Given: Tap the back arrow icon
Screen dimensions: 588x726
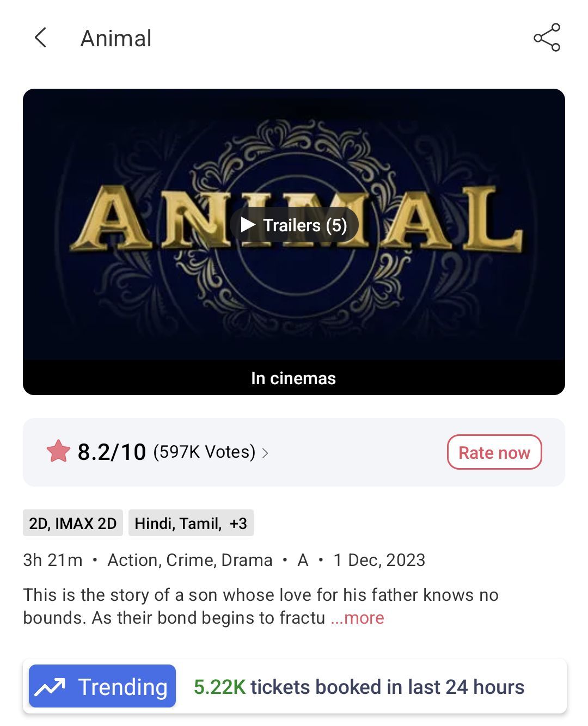Looking at the screenshot, I should [40, 38].
